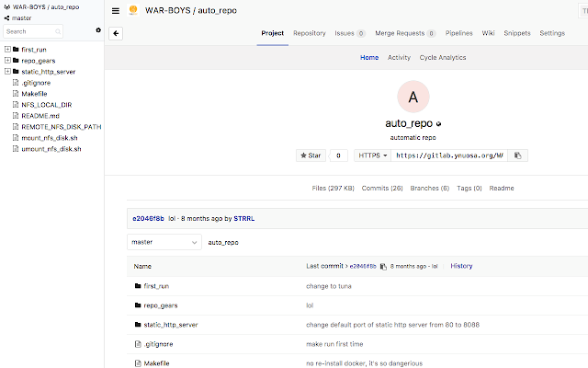Star the auto_repo project
Viewport: 588px width, 368px height.
(x=311, y=155)
